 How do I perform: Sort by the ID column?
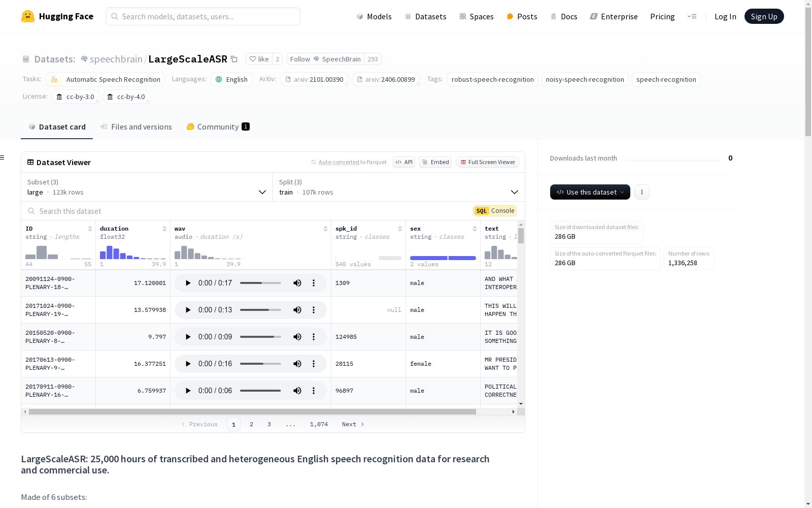coord(90,229)
